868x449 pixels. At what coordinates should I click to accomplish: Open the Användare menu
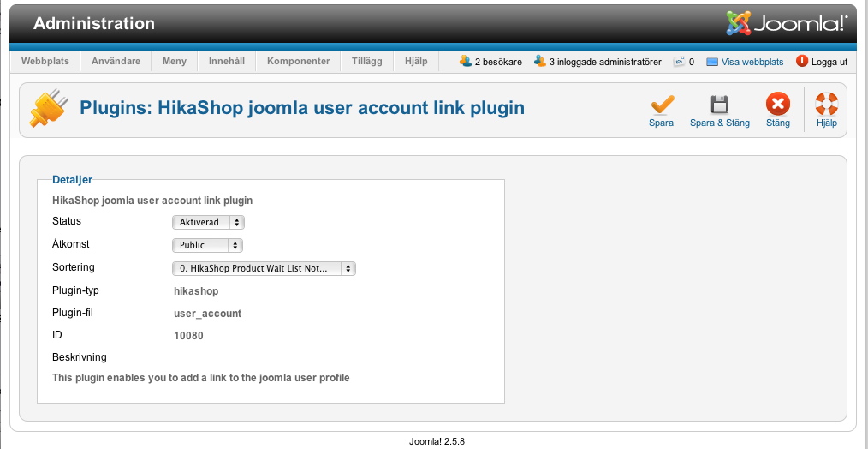point(116,62)
